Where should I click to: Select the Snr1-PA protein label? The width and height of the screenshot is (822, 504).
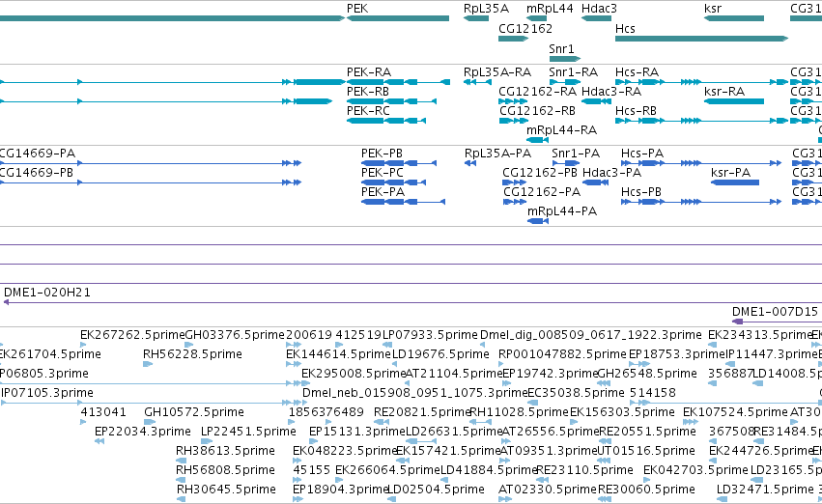click(x=576, y=153)
